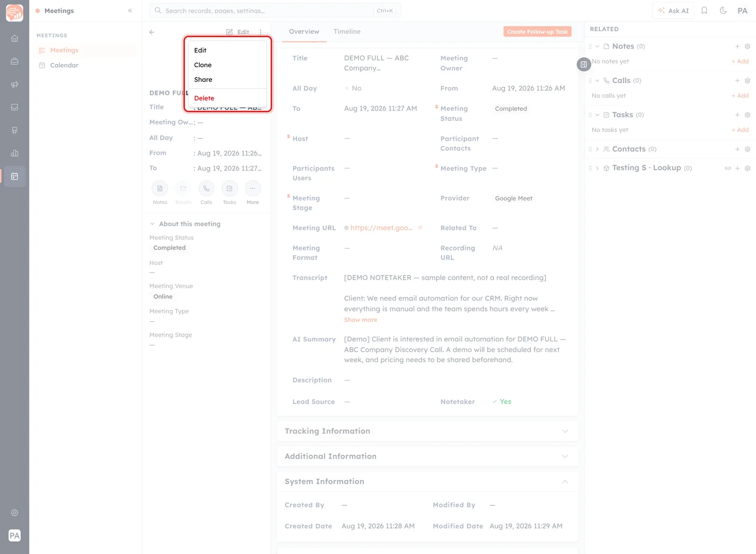Open the Calls quick action icon
The height and width of the screenshot is (554, 756).
click(x=206, y=188)
